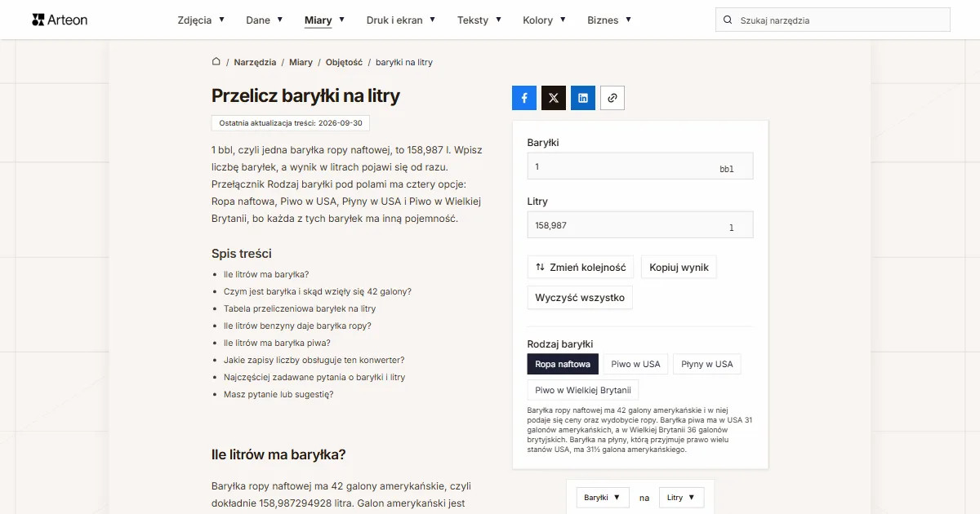Share page on Facebook

(x=524, y=98)
